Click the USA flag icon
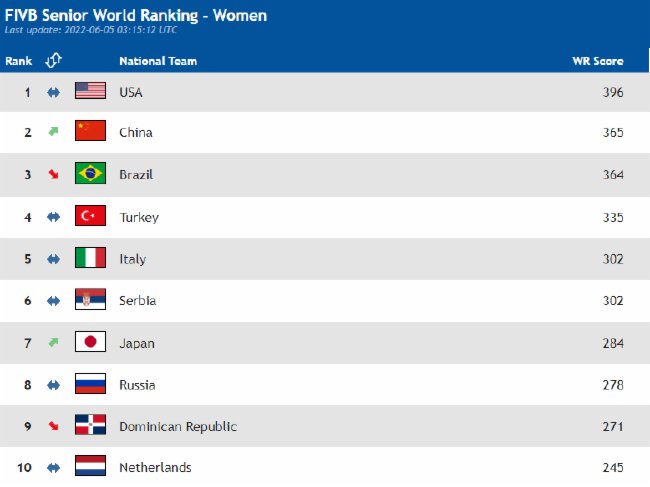 pos(90,91)
